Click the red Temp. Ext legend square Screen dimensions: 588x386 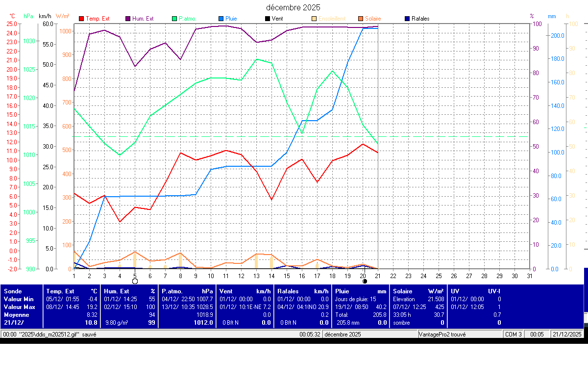(81, 19)
